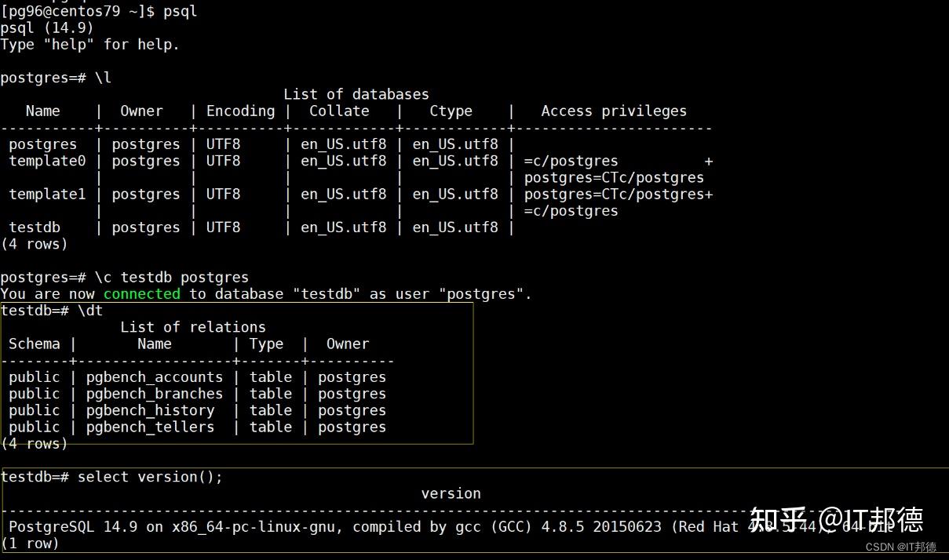
Task: Select the pgbench_tellers table name
Action: [x=150, y=427]
